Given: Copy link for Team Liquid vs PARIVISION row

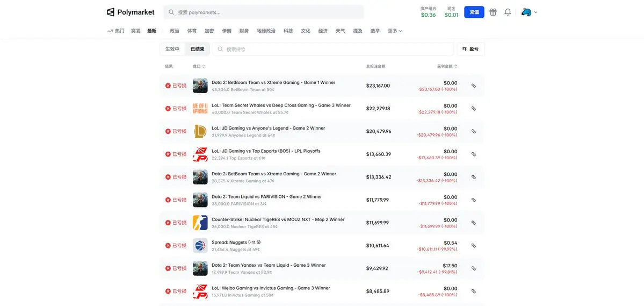Looking at the screenshot, I should tap(473, 200).
